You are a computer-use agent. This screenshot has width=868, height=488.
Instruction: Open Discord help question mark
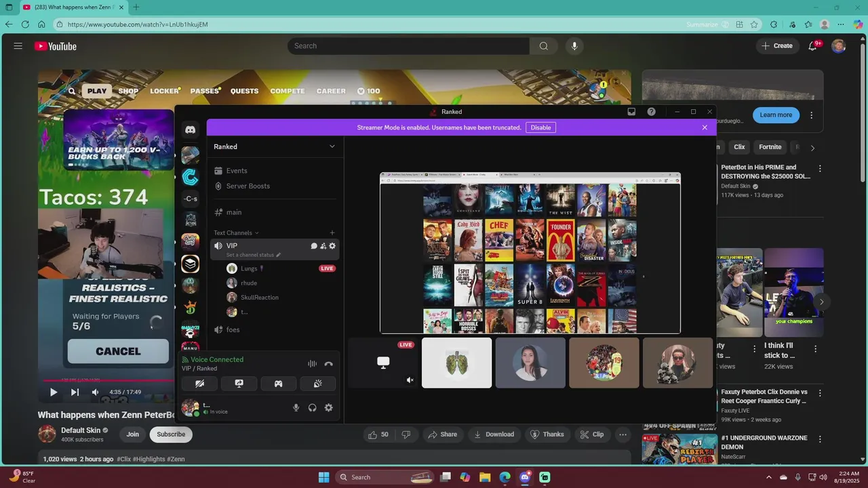(651, 112)
